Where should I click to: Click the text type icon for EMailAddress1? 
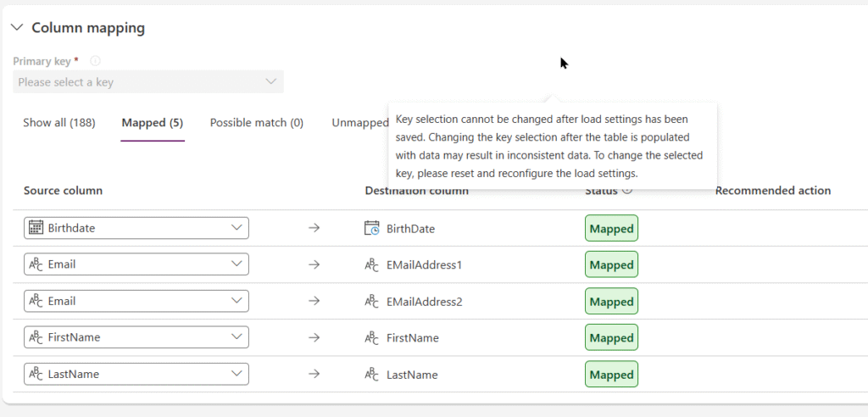click(x=372, y=264)
